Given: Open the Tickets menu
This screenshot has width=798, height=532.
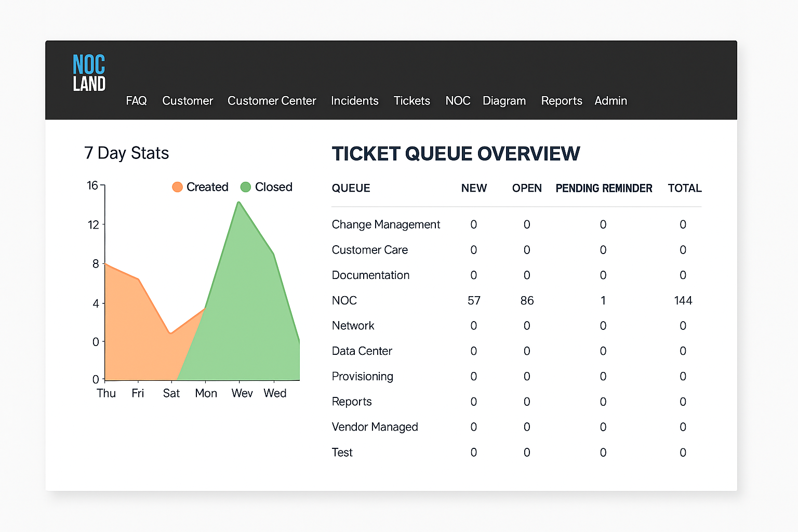Looking at the screenshot, I should click(412, 101).
